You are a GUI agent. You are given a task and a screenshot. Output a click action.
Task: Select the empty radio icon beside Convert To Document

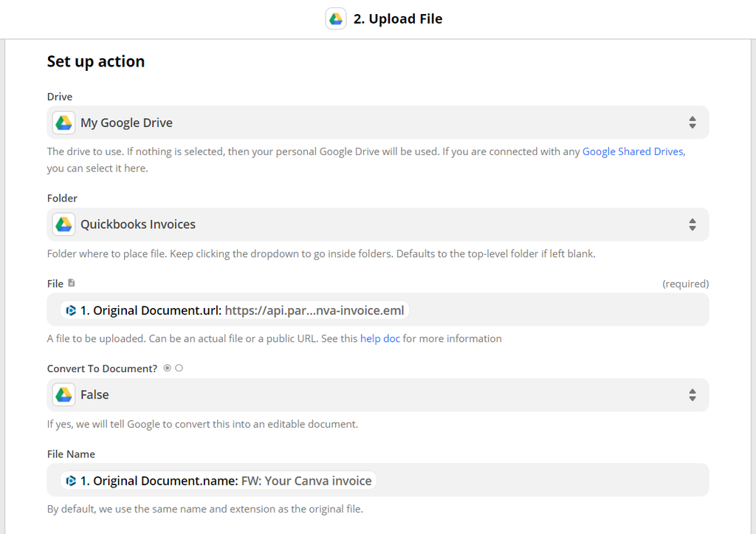(179, 368)
